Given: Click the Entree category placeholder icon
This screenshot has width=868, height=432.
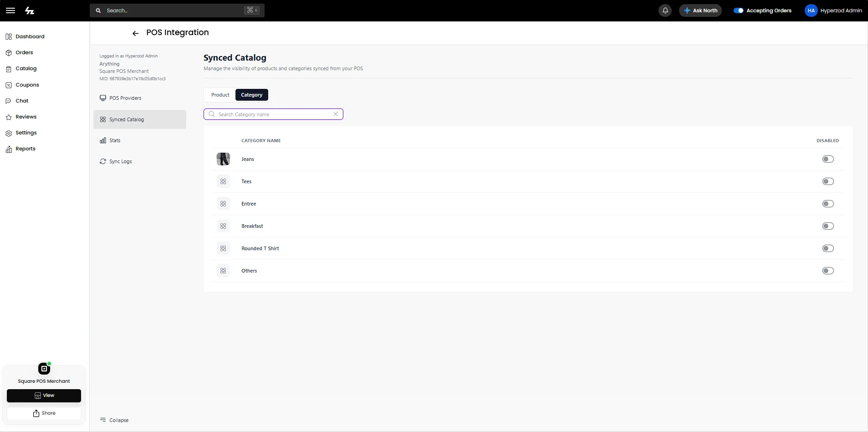Looking at the screenshot, I should click(x=223, y=204).
